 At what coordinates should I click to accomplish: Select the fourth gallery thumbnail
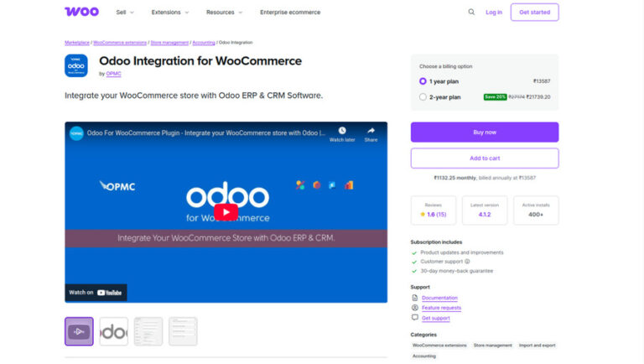183,331
